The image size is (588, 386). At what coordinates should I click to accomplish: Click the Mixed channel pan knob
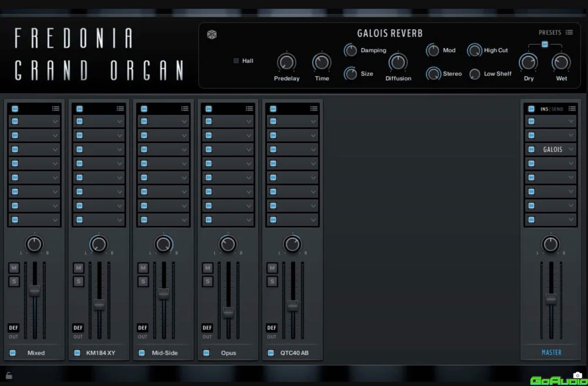click(x=34, y=244)
